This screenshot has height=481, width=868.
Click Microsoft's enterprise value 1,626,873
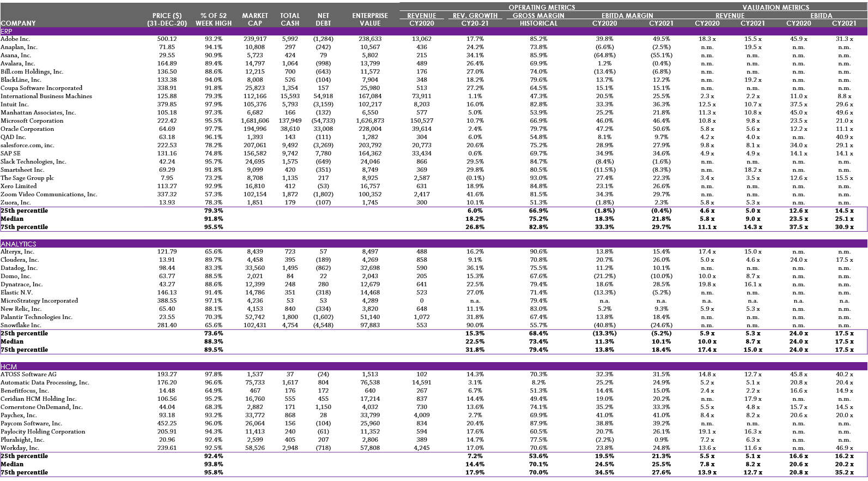tap(370, 121)
